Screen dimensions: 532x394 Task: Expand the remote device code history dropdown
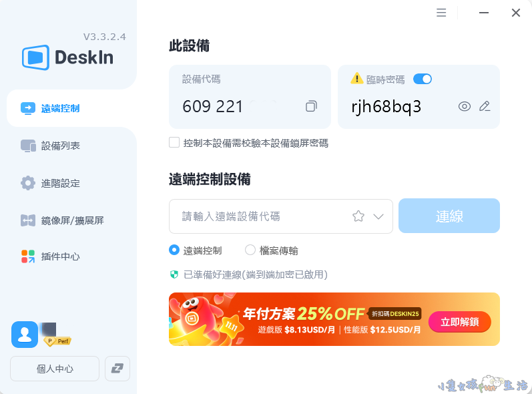click(378, 216)
